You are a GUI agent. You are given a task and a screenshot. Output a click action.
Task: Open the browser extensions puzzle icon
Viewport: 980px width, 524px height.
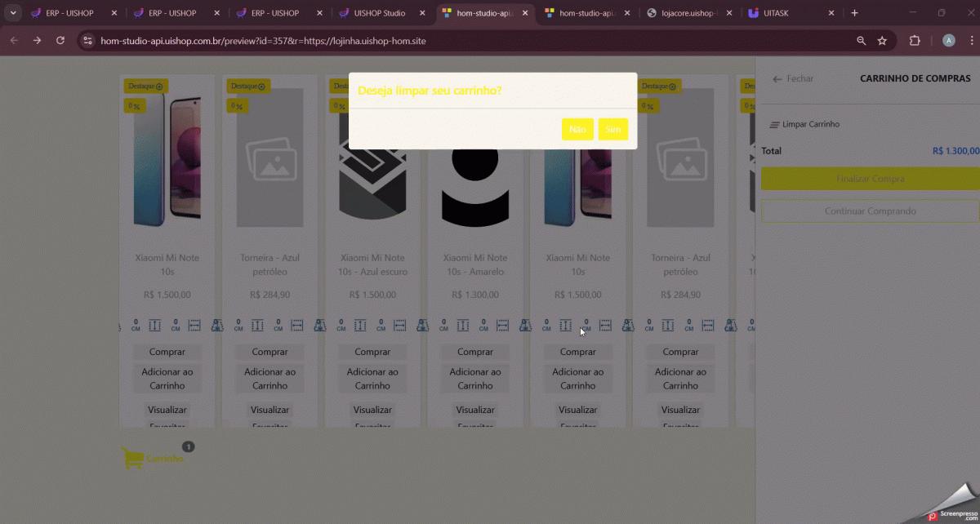click(914, 41)
